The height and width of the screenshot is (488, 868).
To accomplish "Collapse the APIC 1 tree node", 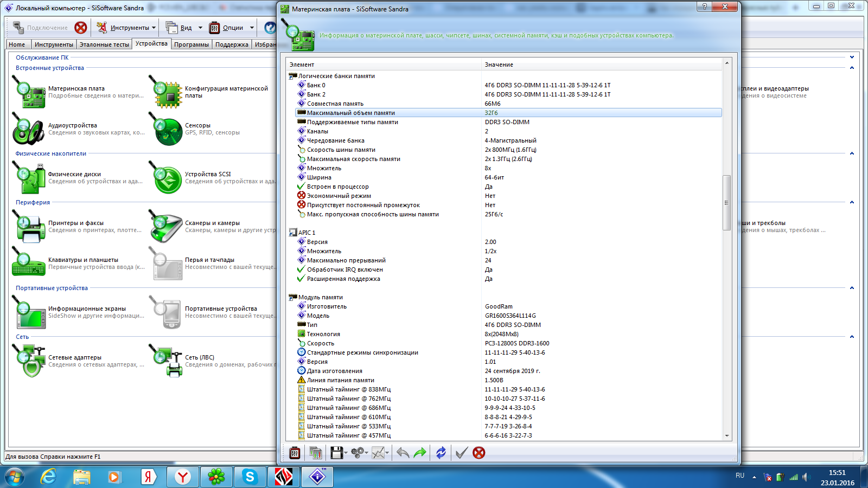I will click(x=293, y=233).
